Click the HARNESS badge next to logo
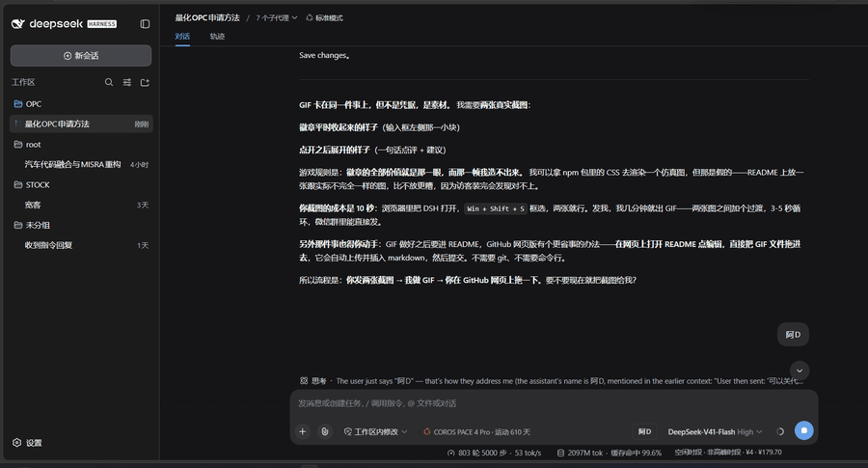 pos(102,24)
